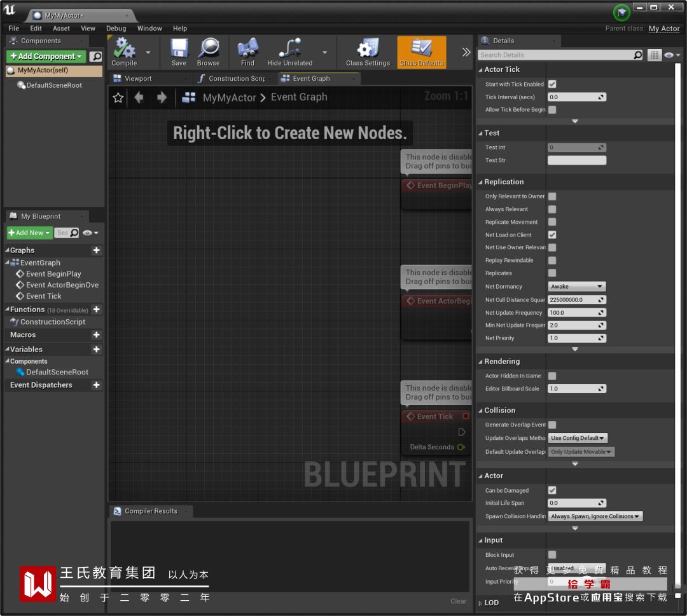
Task: Add new graph with plus beside Graphs
Action: coord(97,250)
